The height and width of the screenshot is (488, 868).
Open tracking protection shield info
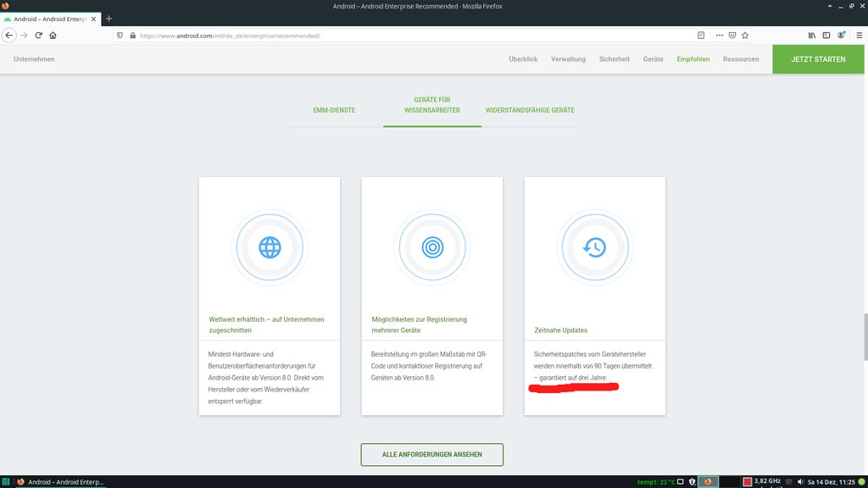pos(120,36)
